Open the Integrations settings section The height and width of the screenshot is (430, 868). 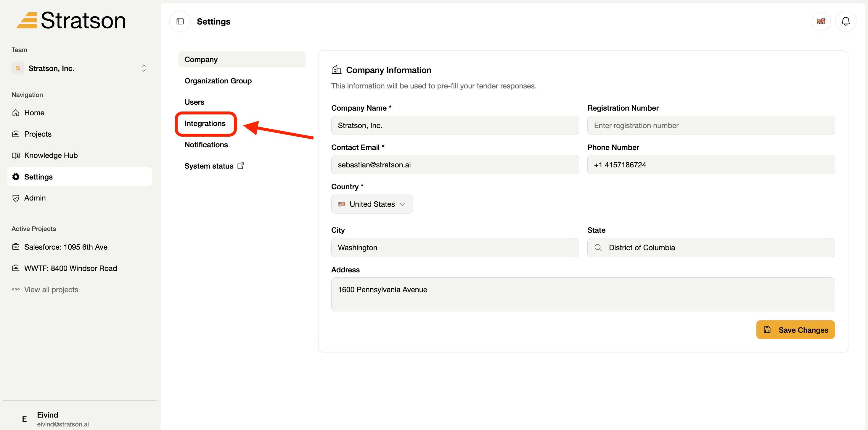point(205,124)
